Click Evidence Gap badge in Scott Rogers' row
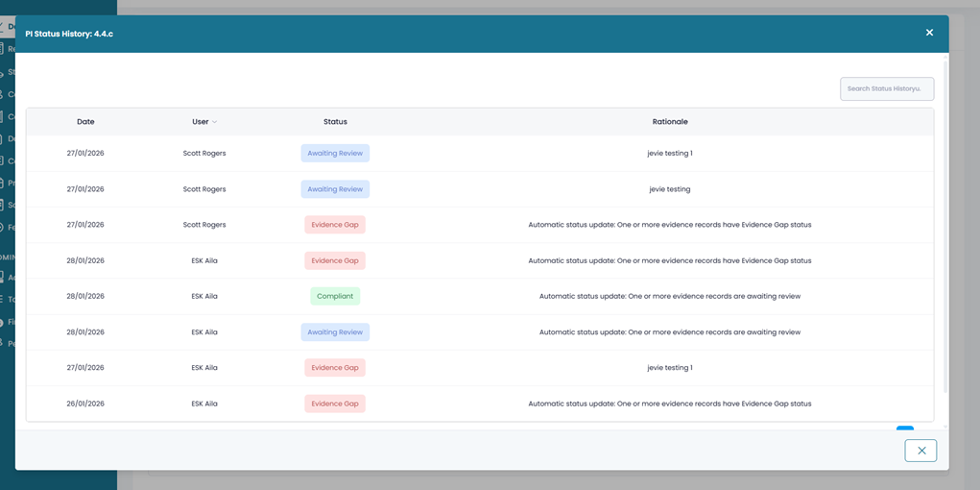Screen dimensions: 980x490 click(335, 225)
